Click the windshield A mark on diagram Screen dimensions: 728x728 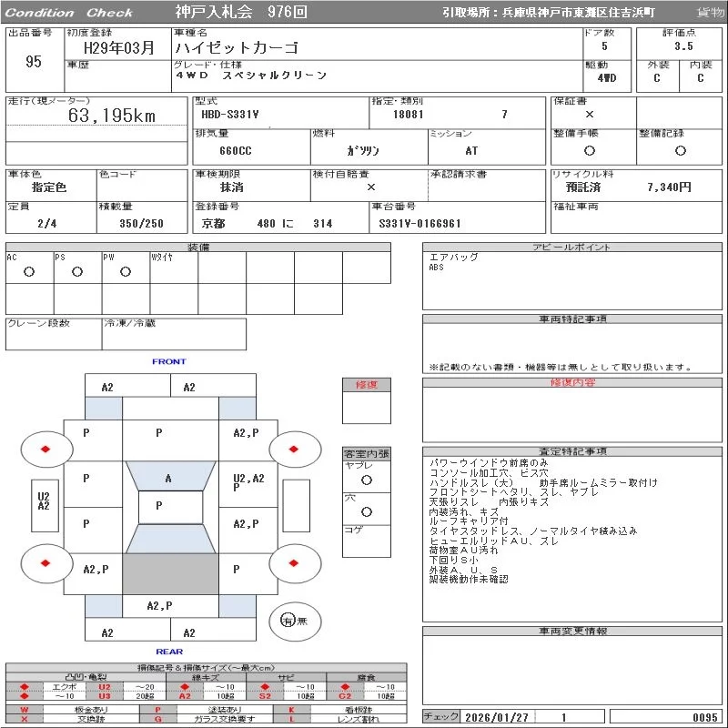(168, 479)
